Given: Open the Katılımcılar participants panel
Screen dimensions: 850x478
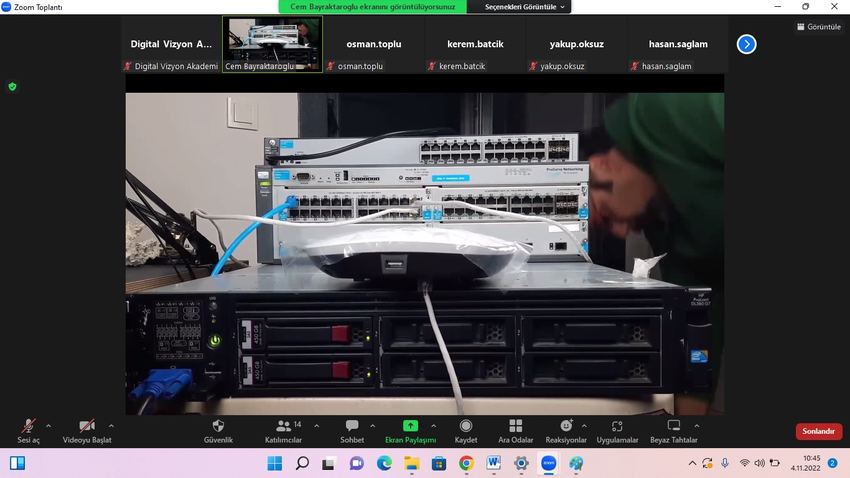Looking at the screenshot, I should (x=284, y=431).
